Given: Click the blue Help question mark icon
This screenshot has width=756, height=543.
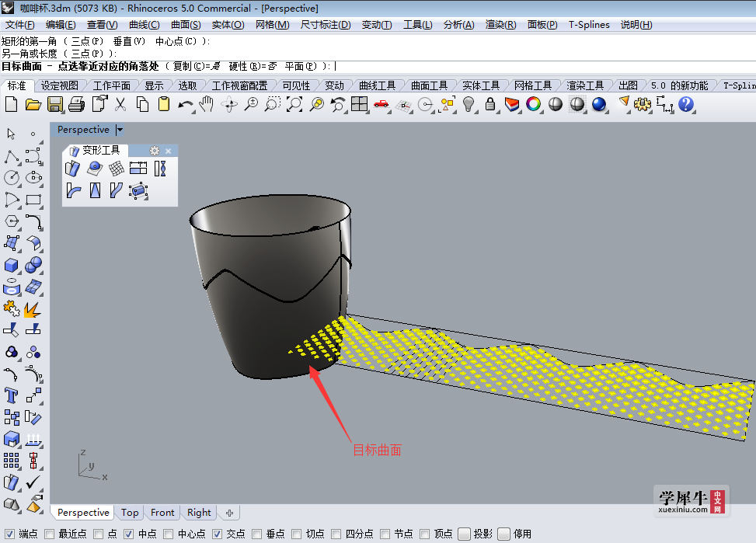Looking at the screenshot, I should pos(685,104).
